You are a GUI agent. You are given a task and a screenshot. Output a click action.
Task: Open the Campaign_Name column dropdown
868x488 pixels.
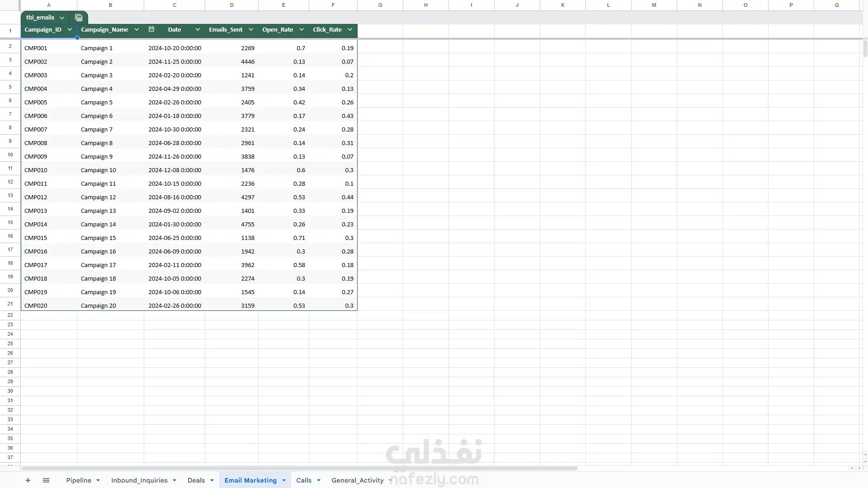137,29
